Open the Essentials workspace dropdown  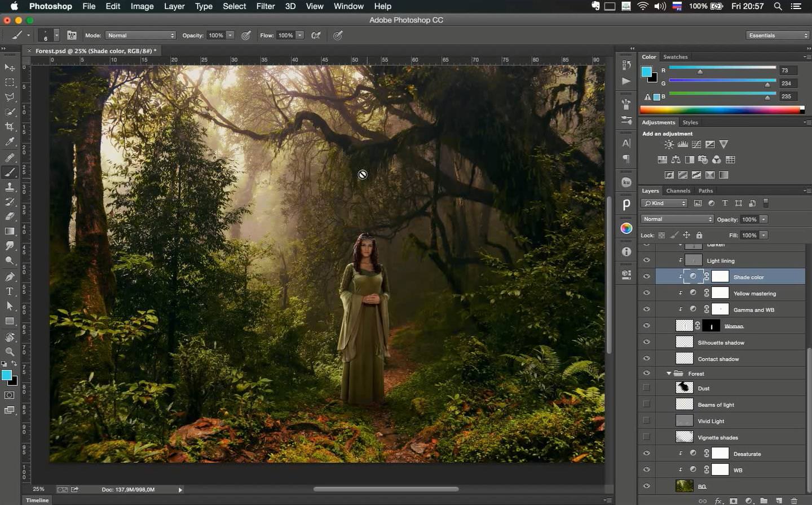point(777,36)
